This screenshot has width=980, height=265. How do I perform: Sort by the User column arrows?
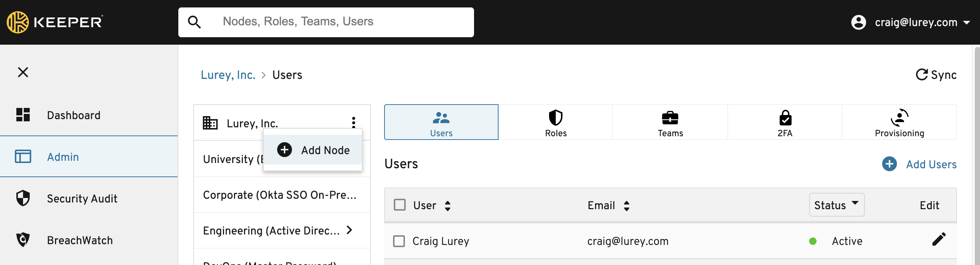pyautogui.click(x=448, y=205)
